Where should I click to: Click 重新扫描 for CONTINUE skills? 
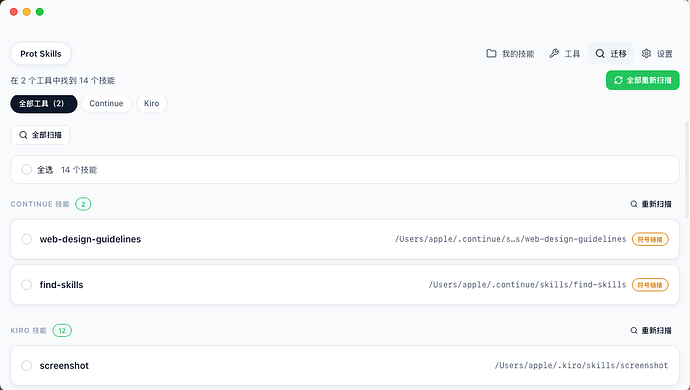[651, 204]
